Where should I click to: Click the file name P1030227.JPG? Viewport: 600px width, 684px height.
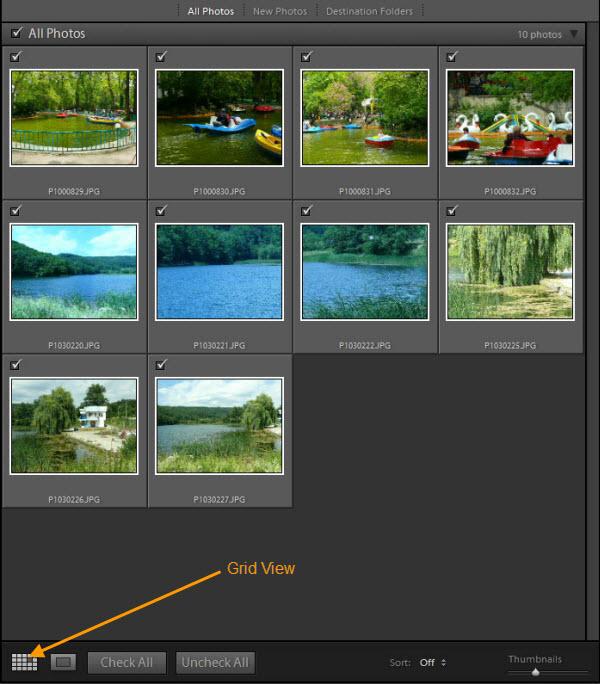pos(219,499)
